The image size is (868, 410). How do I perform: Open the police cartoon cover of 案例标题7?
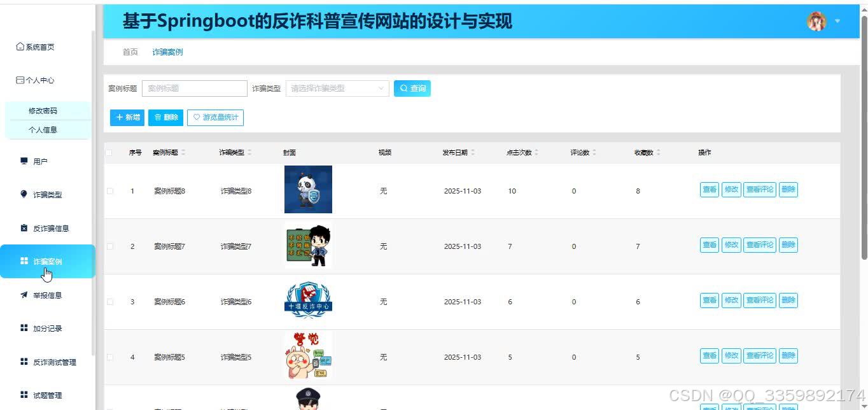(x=308, y=244)
